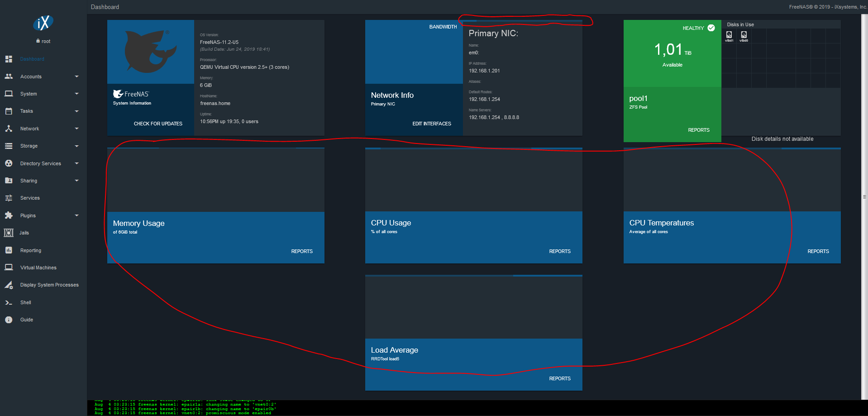Expand the Plugins menu arrow
The width and height of the screenshot is (868, 416).
(x=76, y=215)
